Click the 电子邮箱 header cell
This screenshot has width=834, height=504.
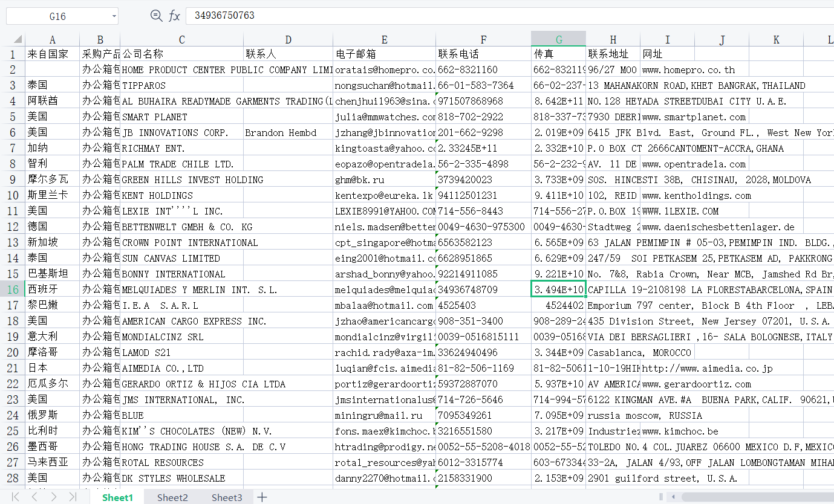point(384,54)
